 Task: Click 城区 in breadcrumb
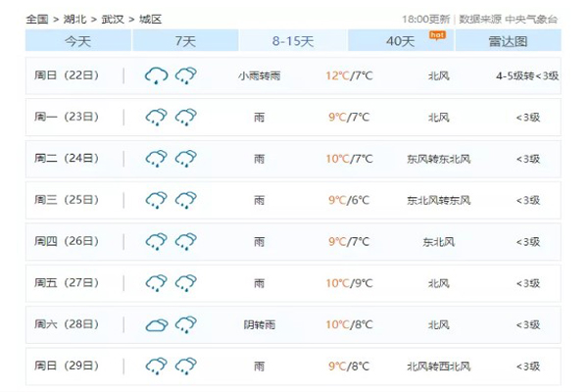(150, 20)
